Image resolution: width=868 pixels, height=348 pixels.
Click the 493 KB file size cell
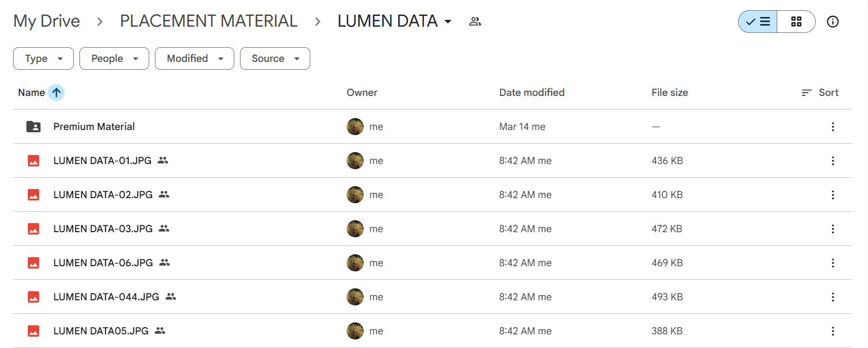[667, 297]
